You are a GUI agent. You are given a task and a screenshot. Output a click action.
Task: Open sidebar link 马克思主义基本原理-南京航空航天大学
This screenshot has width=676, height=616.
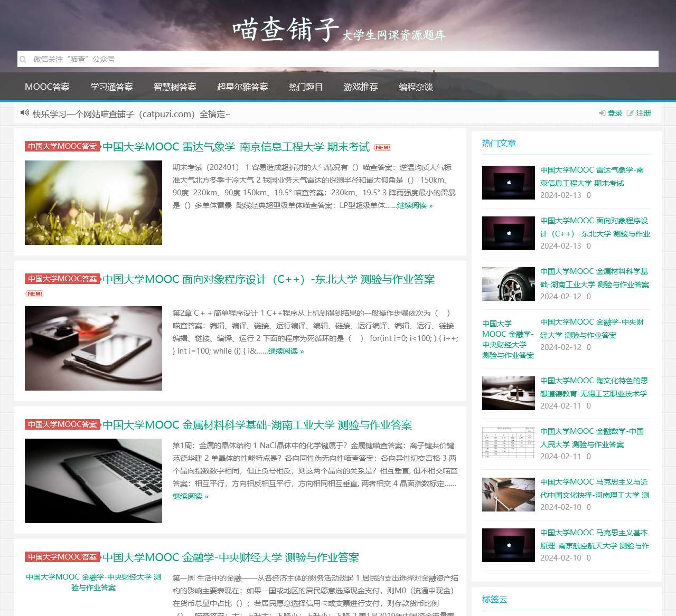pyautogui.click(x=594, y=539)
